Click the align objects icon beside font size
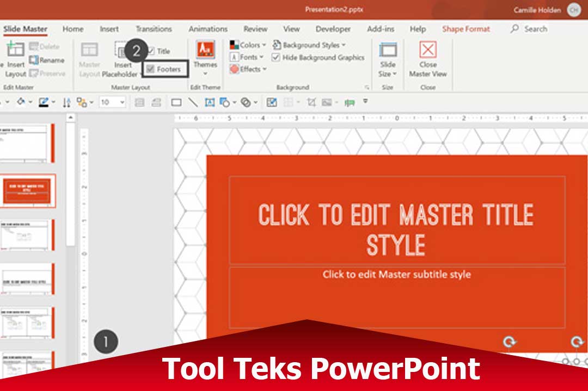 point(139,102)
